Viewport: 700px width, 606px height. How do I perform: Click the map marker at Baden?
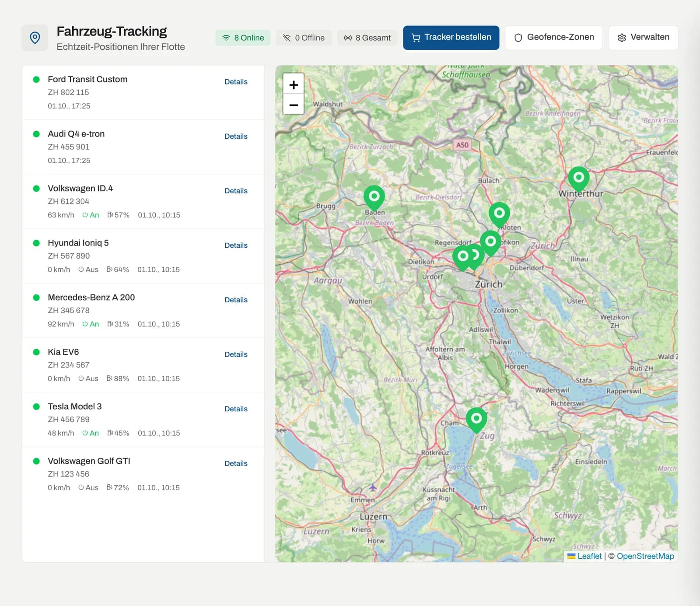coord(374,197)
